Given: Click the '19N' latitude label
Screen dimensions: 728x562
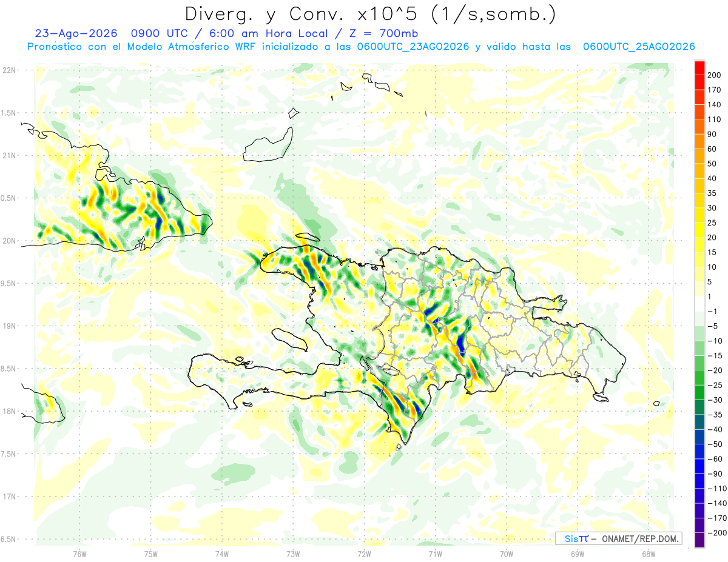Looking at the screenshot, I should (9, 326).
